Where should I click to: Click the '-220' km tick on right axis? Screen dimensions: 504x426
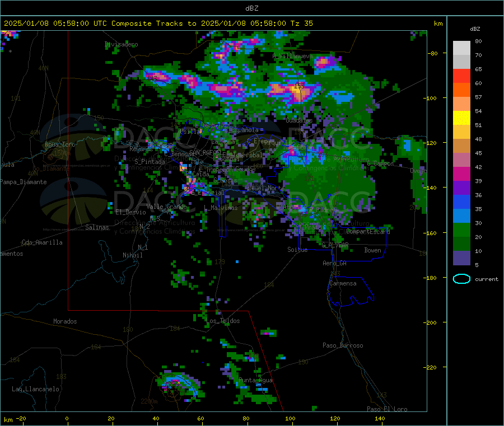[x=430, y=368]
